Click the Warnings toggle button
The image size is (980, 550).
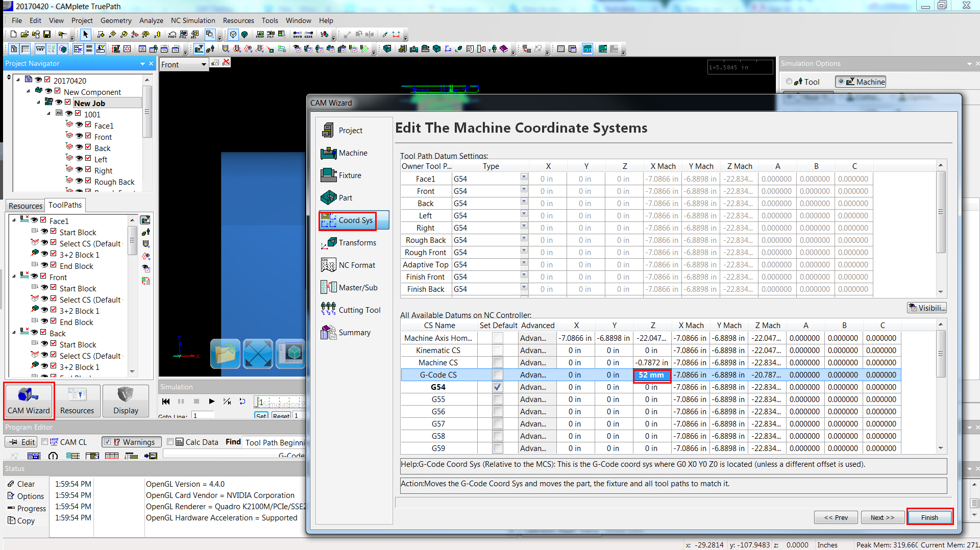[132, 442]
